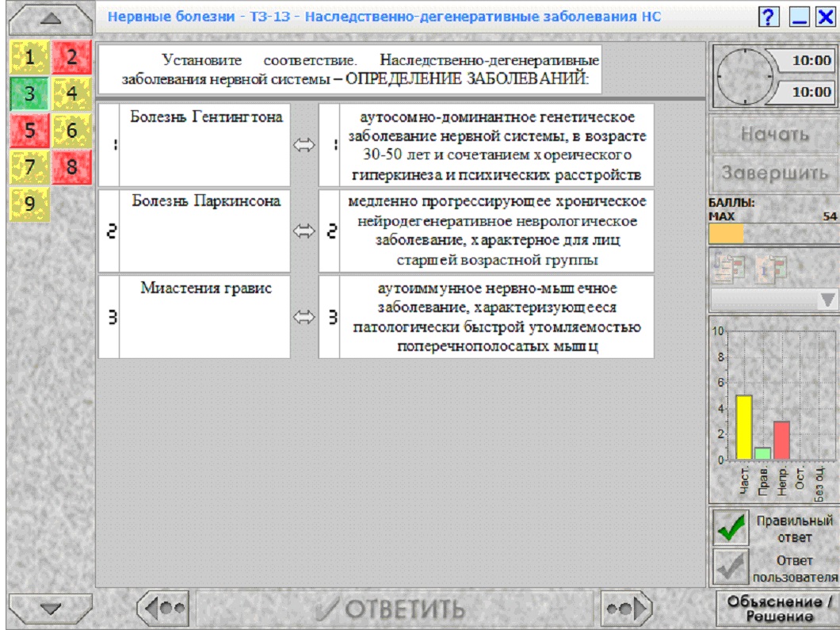840x630 pixels.
Task: Click left number cell 2 beside Паркинсона
Action: click(x=109, y=231)
